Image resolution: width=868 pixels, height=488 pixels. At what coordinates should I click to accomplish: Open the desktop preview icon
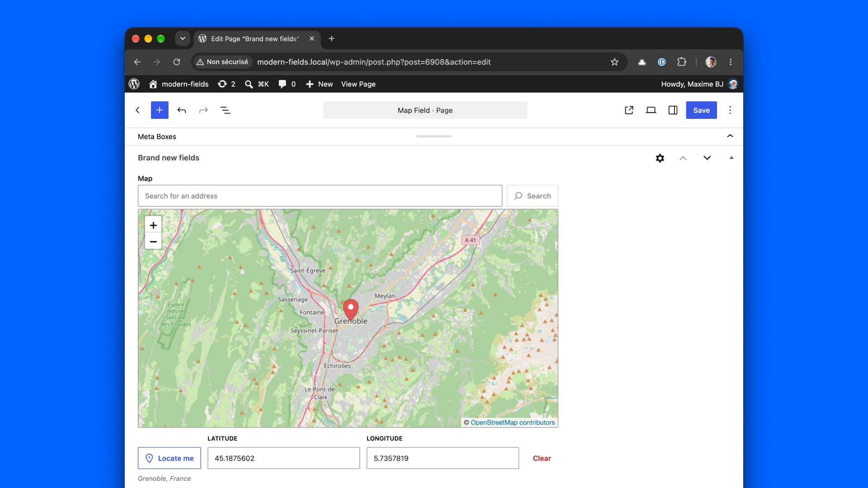(x=651, y=110)
